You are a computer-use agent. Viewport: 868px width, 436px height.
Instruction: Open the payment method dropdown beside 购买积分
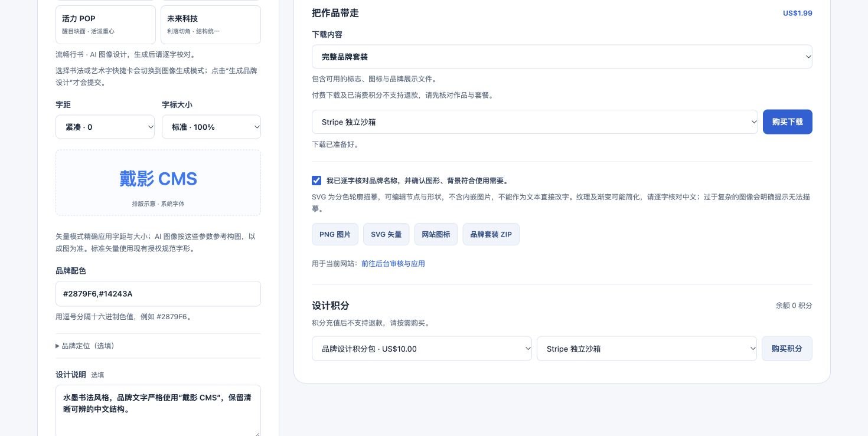tap(647, 349)
